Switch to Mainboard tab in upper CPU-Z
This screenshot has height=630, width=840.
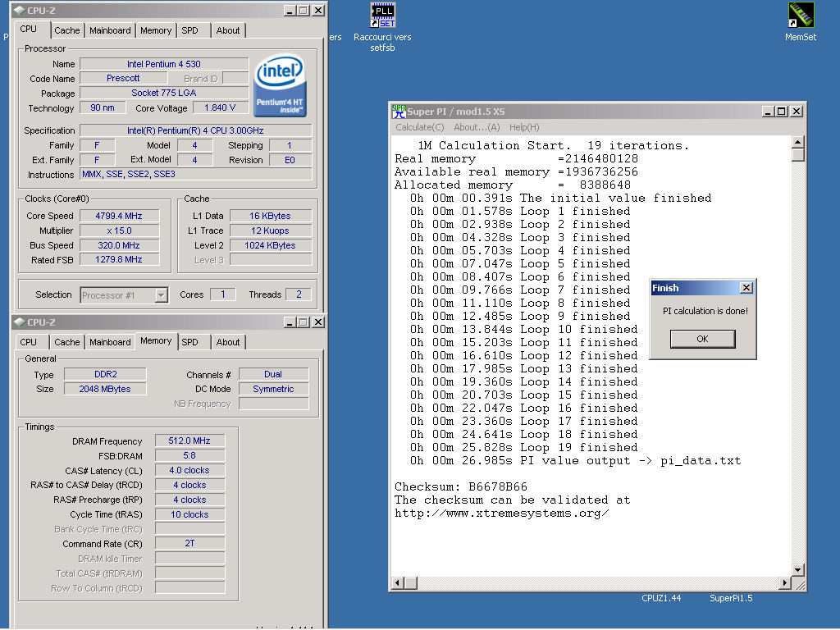point(110,30)
